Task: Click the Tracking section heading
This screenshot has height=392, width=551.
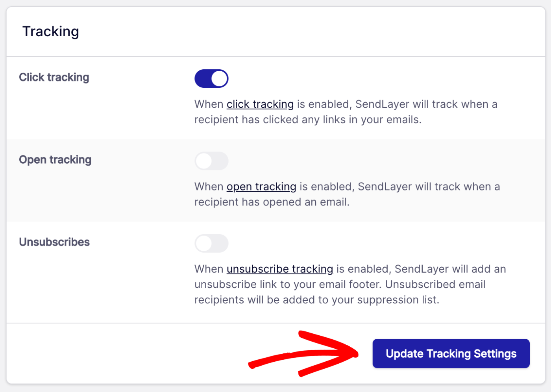Action: pos(51,31)
